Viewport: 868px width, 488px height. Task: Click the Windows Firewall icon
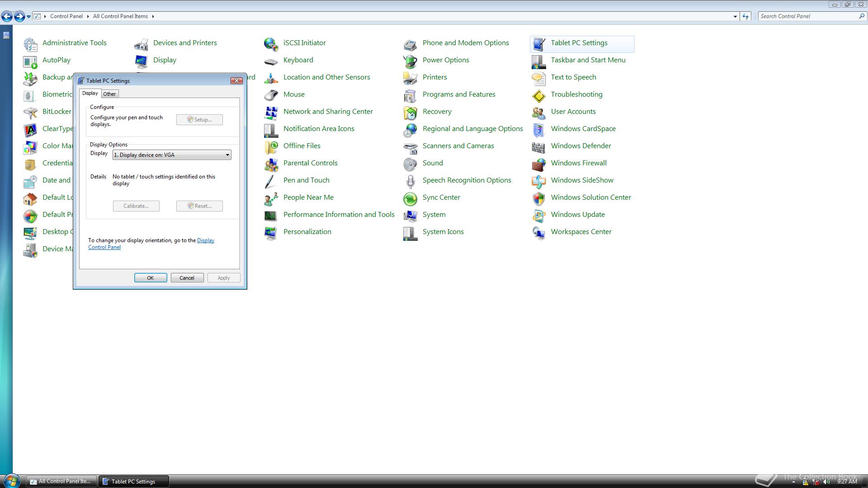(539, 164)
